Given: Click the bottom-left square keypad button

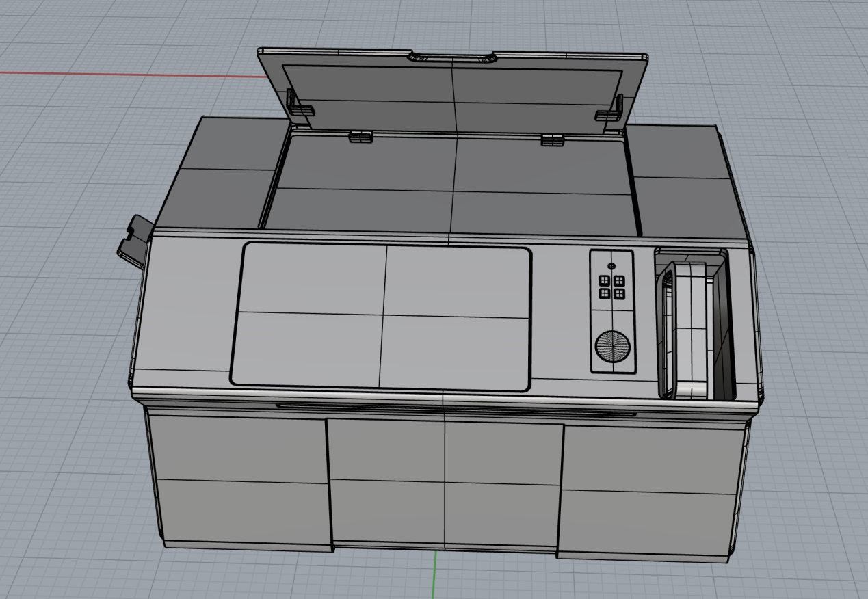Looking at the screenshot, I should (x=605, y=294).
